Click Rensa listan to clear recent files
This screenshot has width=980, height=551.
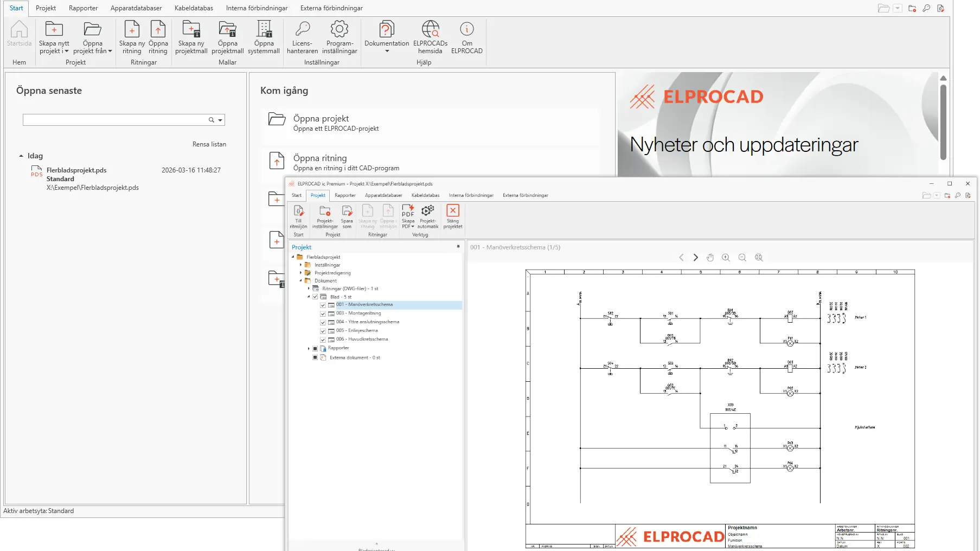click(x=209, y=144)
